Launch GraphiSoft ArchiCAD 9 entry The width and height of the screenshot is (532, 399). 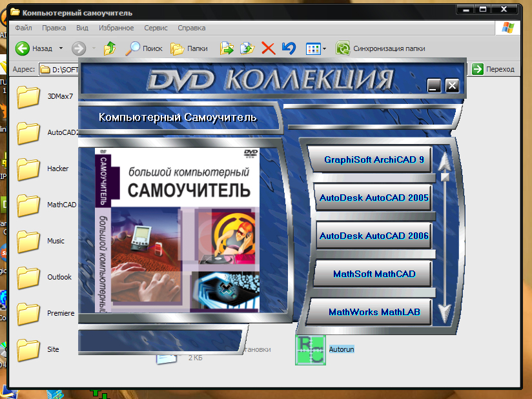[x=371, y=159]
